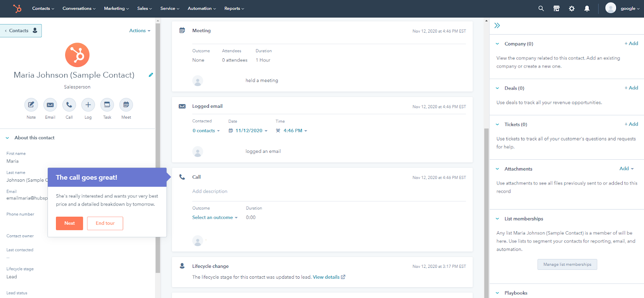Screen dimensions: 644x298
Task: Click Next in the tour popup
Action: pyautogui.click(x=69, y=223)
